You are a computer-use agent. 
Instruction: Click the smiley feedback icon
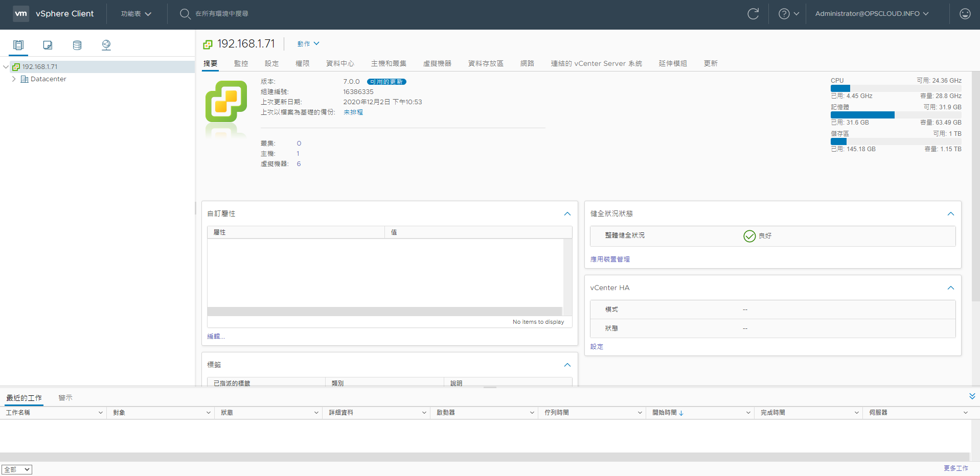coord(965,14)
